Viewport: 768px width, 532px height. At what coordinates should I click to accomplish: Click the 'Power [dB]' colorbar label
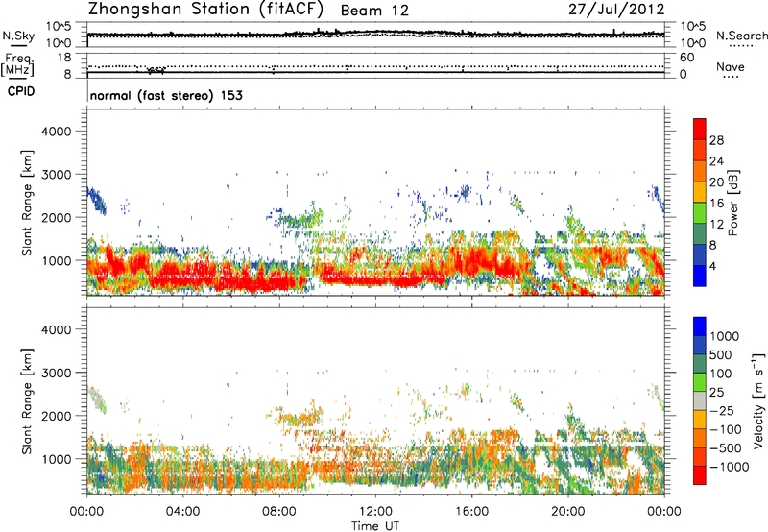(x=733, y=203)
